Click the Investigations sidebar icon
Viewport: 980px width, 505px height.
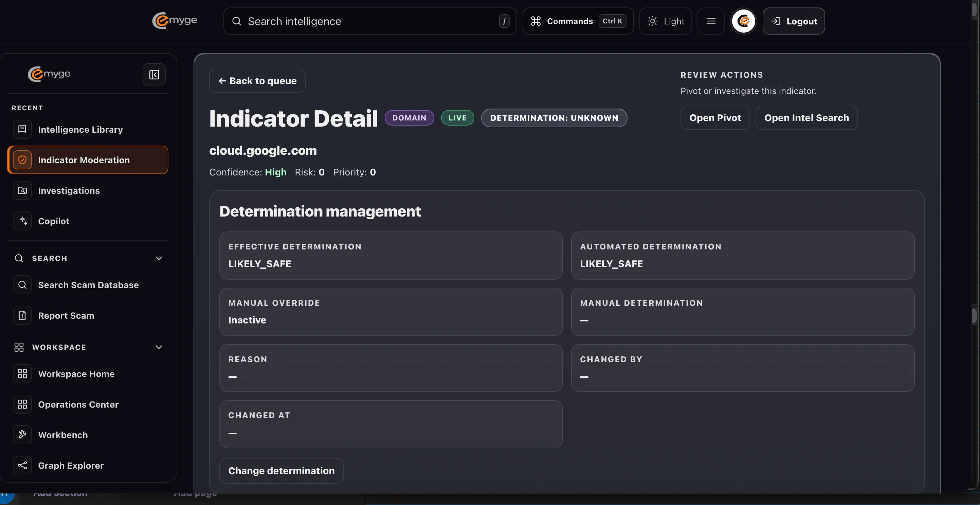(x=22, y=190)
